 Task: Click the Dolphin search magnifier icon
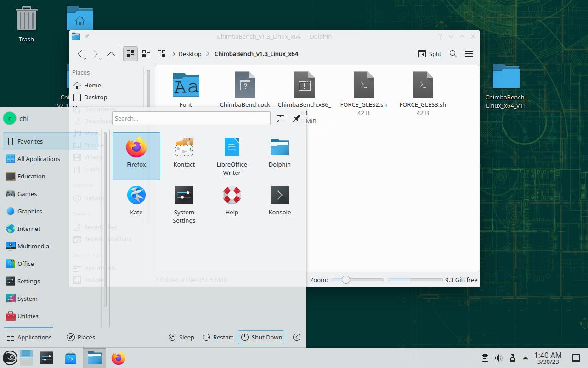coord(453,54)
